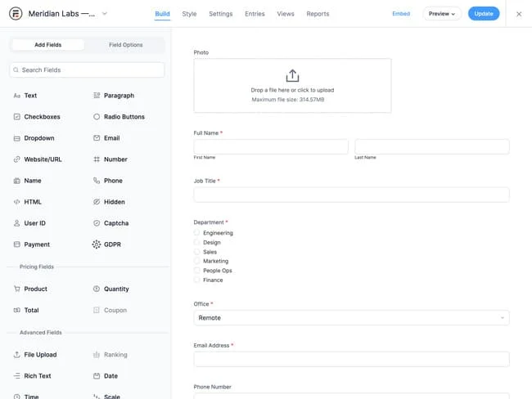This screenshot has width=532, height=399.
Task: Click the blue Update button
Action: (484, 14)
